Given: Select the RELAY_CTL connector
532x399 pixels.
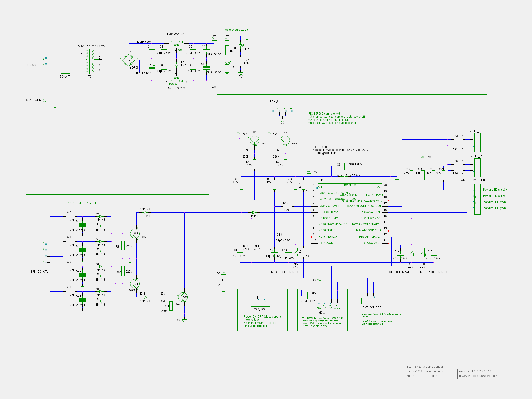Looking at the screenshot, I should pyautogui.click(x=282, y=107).
